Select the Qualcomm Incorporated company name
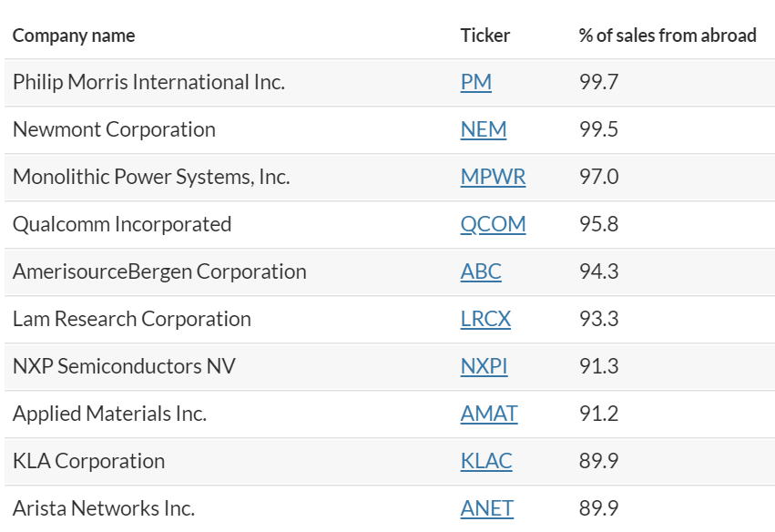 122,224
